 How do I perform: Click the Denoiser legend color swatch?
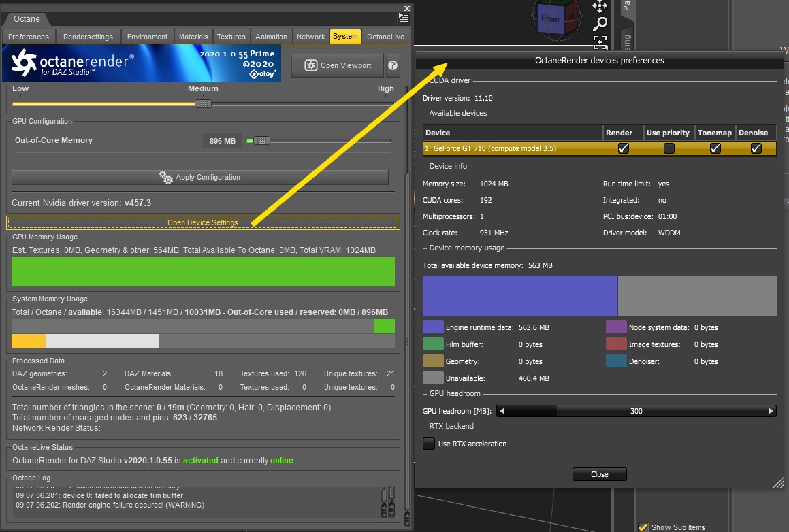[x=616, y=361]
